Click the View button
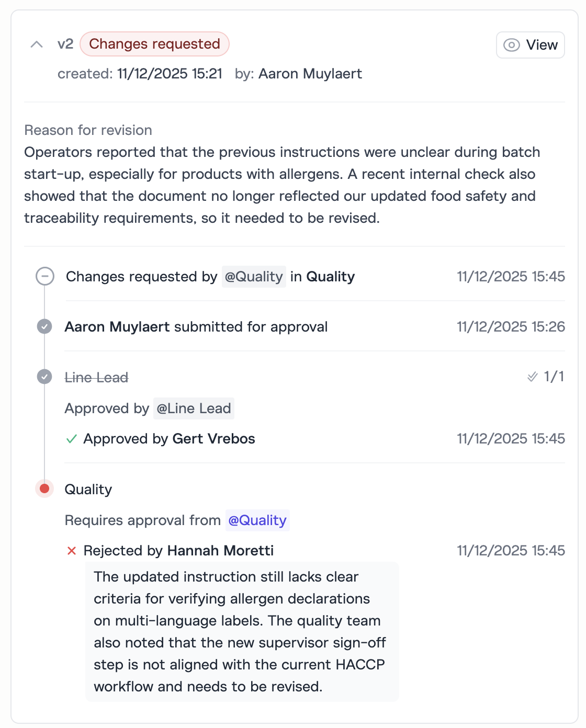The height and width of the screenshot is (728, 586). (x=530, y=45)
